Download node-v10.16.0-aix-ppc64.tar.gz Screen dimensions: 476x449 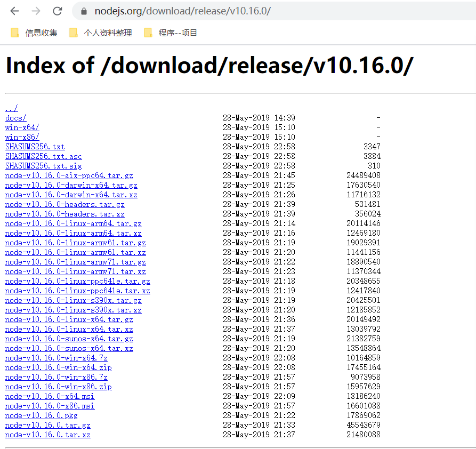click(x=69, y=175)
